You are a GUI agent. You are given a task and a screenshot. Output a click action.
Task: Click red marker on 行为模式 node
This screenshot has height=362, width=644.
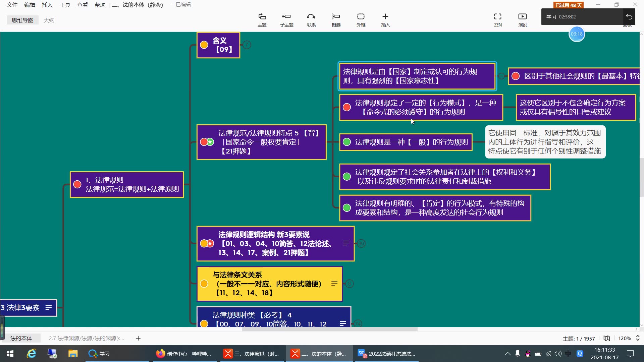pos(347,107)
